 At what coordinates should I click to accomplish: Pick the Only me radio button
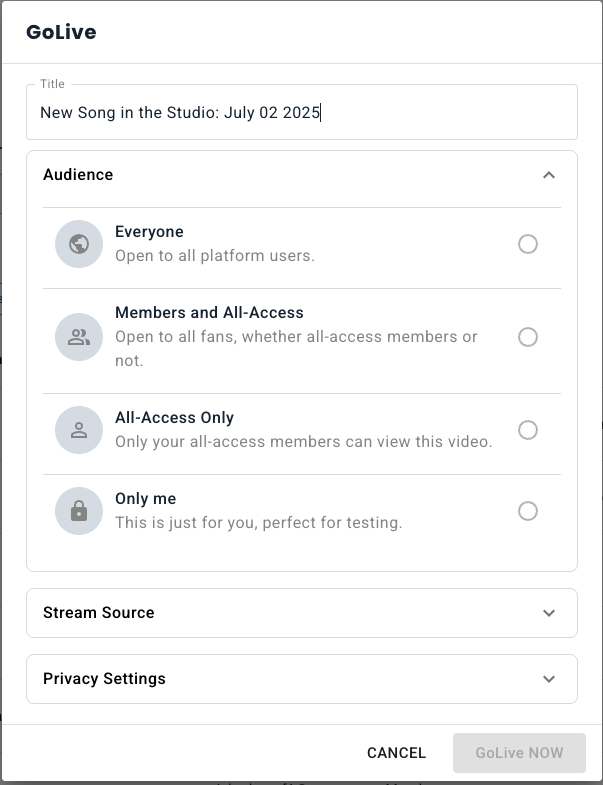(x=528, y=511)
